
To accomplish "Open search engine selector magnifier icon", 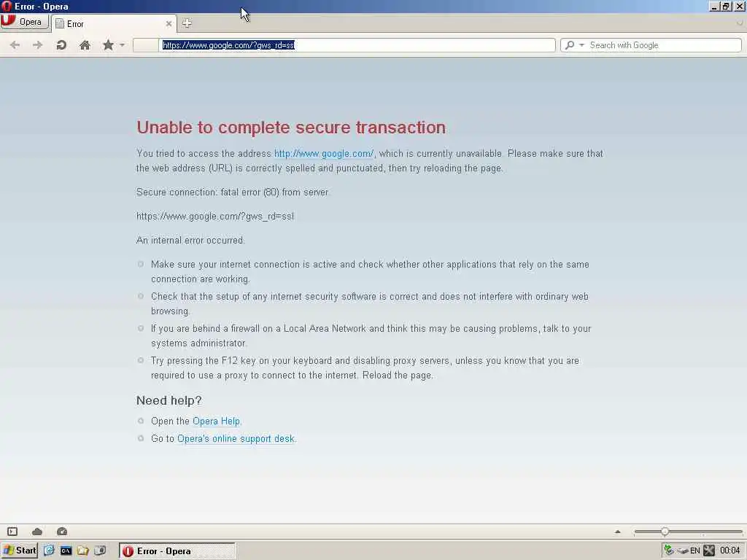I will coord(569,45).
